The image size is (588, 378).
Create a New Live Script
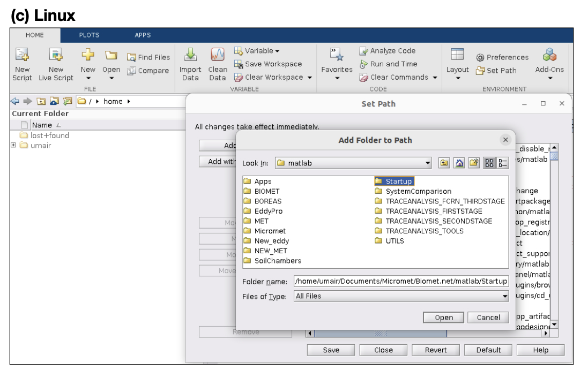56,64
